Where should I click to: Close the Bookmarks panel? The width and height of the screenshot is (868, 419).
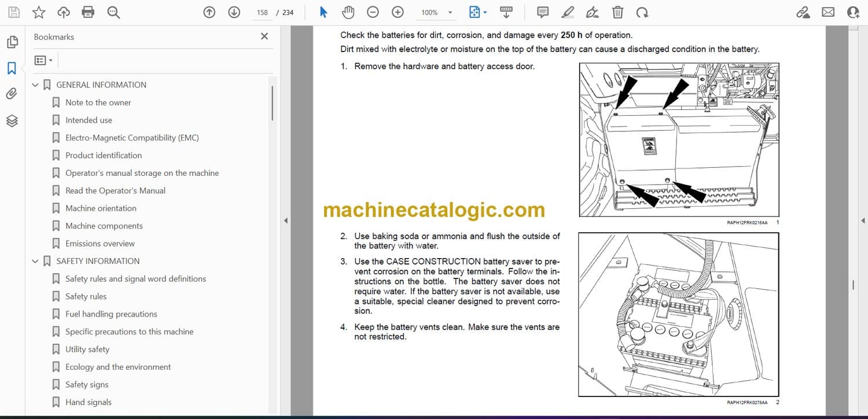[x=264, y=36]
